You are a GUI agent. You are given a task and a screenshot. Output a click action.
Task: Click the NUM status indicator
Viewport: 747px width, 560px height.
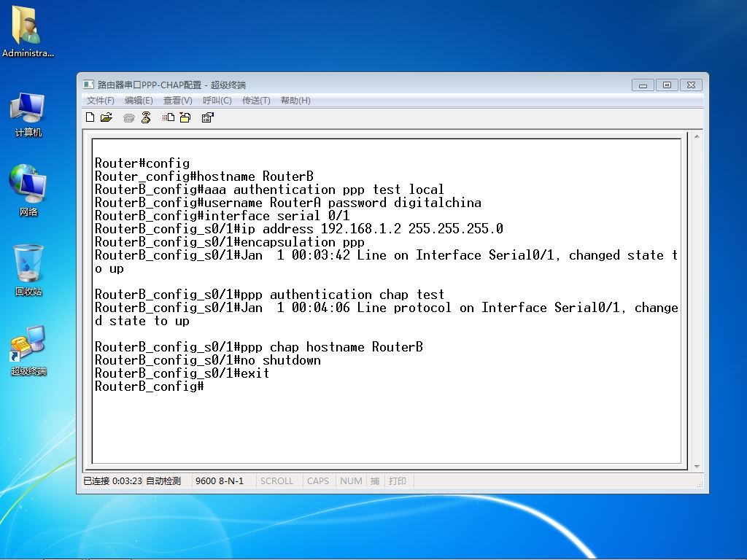351,481
